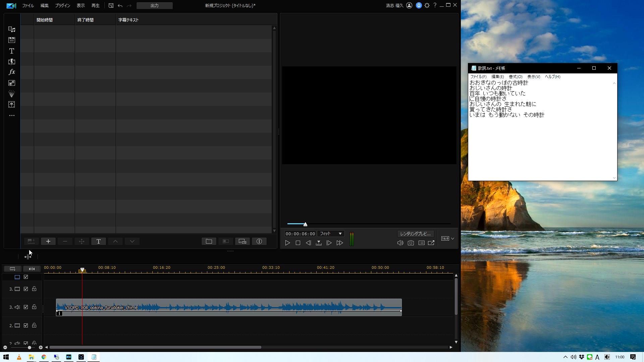Click the change subtitle text format T button
Viewport: 644px width, 362px height.
pyautogui.click(x=99, y=241)
